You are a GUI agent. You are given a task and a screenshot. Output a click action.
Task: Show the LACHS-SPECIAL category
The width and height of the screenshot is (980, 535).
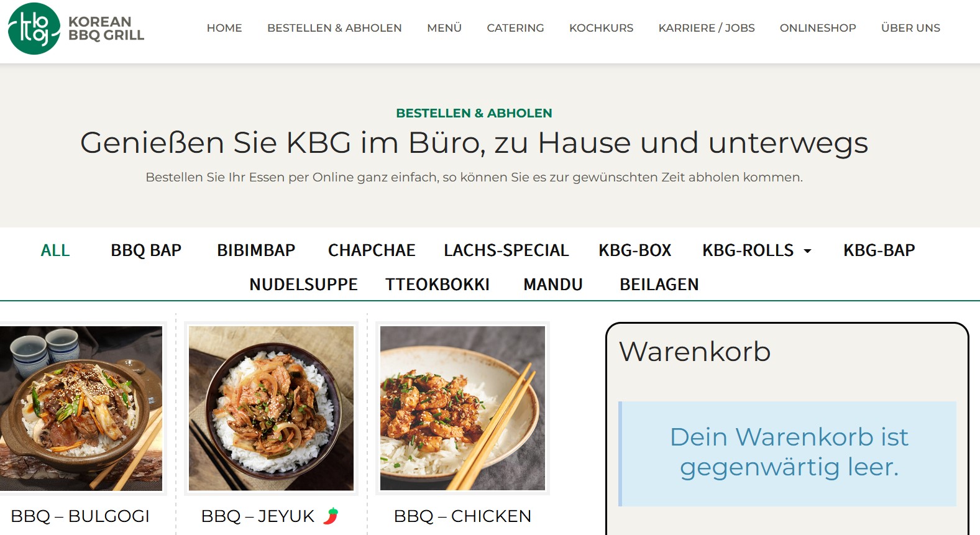tap(506, 250)
